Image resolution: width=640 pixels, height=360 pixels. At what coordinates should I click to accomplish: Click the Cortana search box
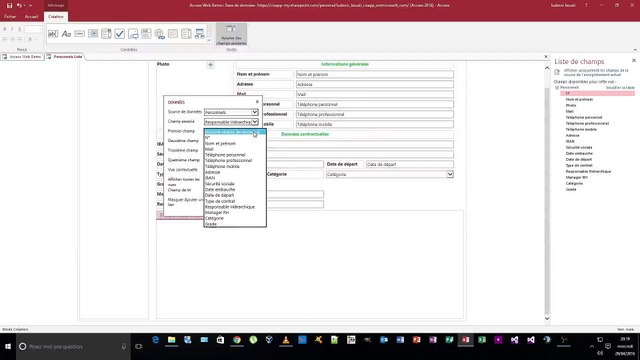pos(73,347)
